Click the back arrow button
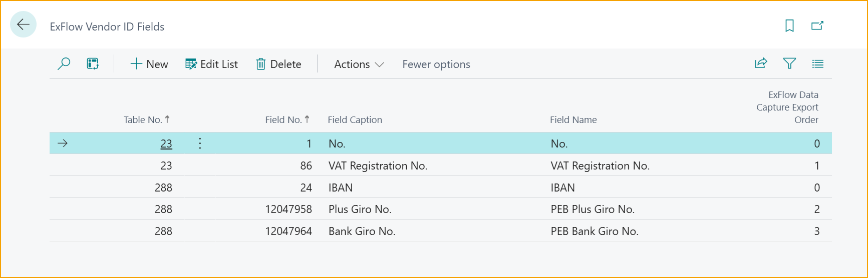Screen dimensions: 868x278 23,24
